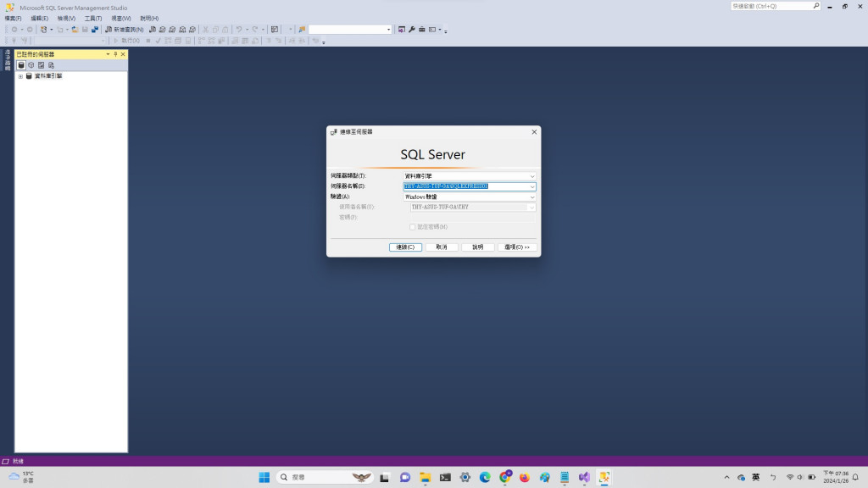Click the Undo toolbar icon
868x488 pixels.
239,30
